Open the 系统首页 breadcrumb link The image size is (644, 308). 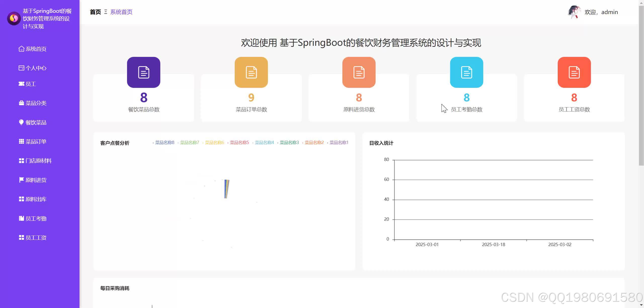(121, 12)
